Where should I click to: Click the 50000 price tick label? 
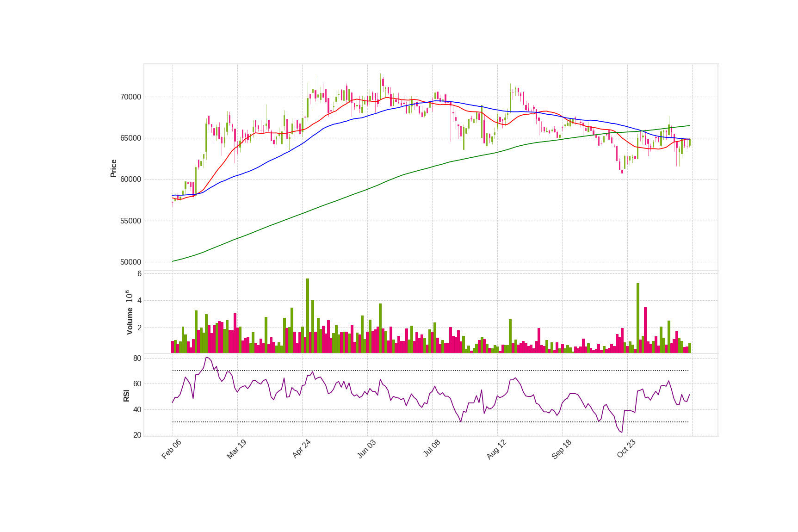coord(130,262)
